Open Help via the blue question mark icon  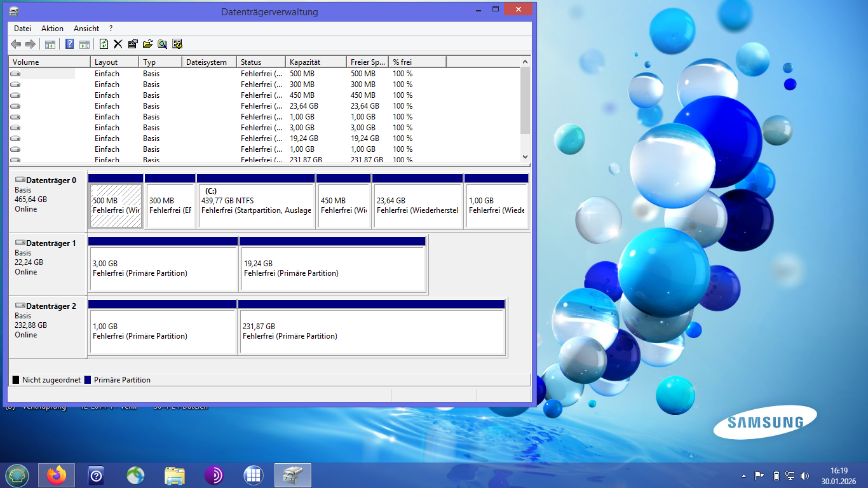click(70, 44)
